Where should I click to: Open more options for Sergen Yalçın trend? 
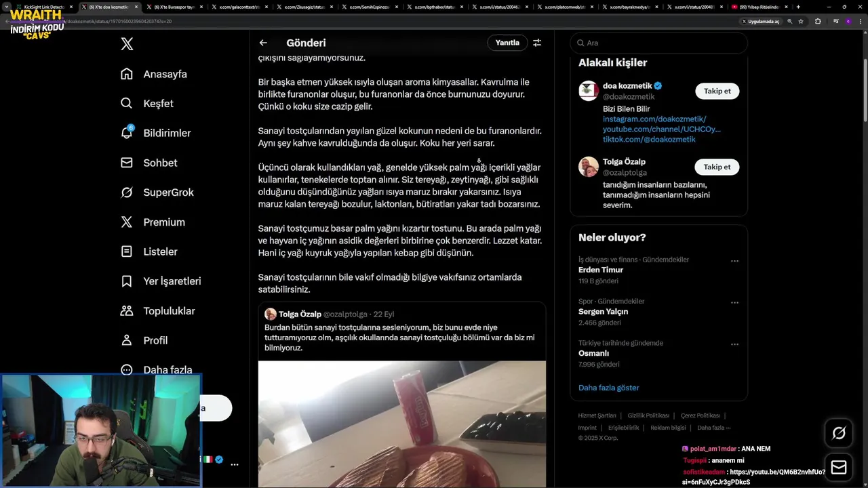[x=734, y=302]
